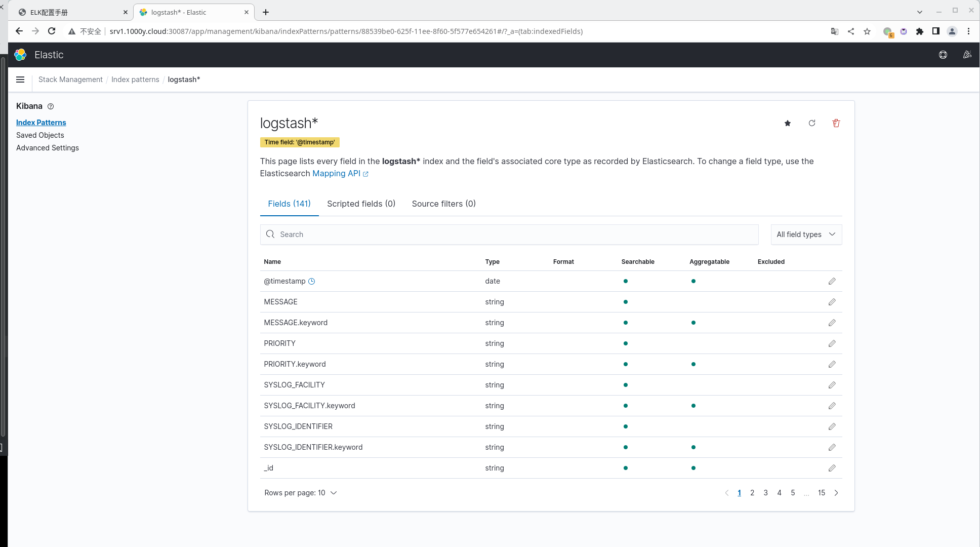This screenshot has height=547, width=980.
Task: Edit the SYSLOG_FACILITY field
Action: click(832, 385)
